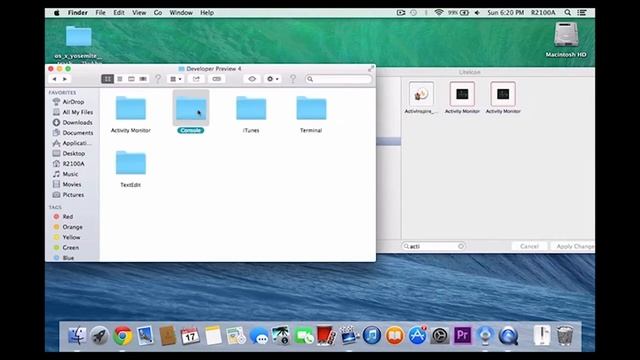Open Wi-Fi status in menu bar
Screen dimensions: 640x360
tap(439, 13)
